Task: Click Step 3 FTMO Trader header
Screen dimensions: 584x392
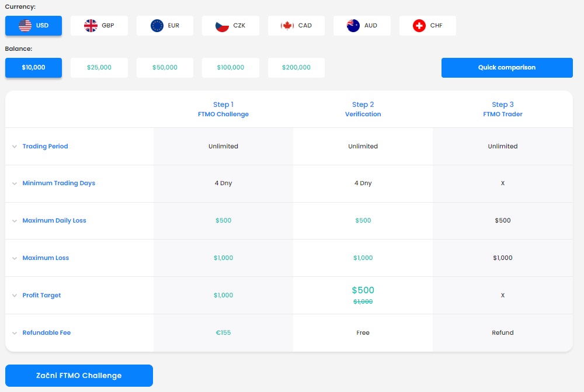Action: 503,109
